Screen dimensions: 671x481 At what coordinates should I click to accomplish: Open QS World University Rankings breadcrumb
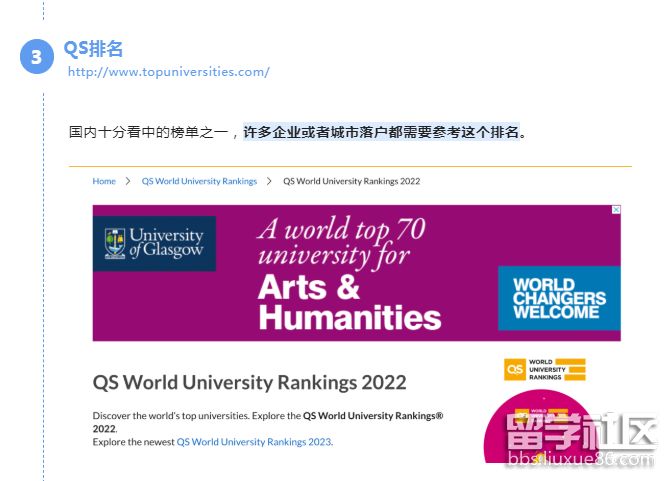tap(199, 181)
